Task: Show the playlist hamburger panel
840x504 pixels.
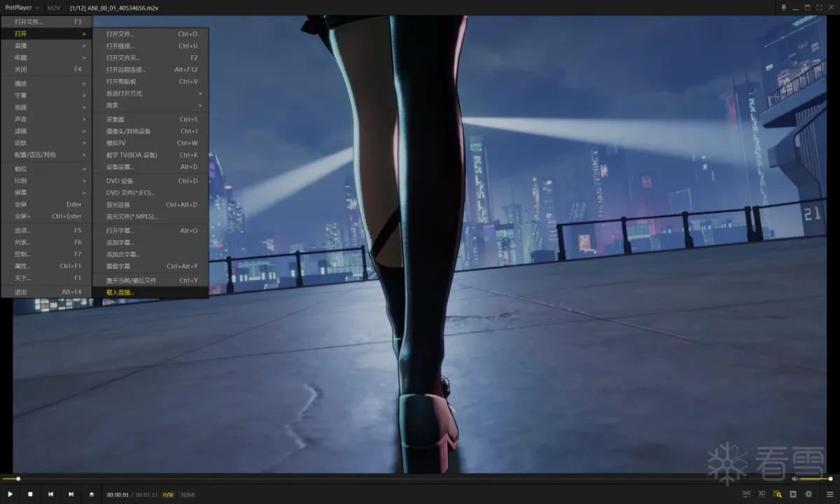Action: click(829, 494)
